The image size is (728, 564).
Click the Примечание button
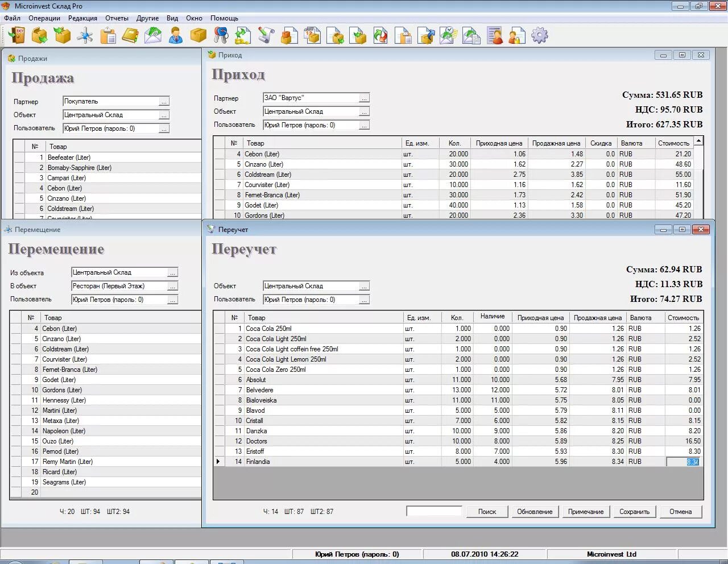coord(586,512)
